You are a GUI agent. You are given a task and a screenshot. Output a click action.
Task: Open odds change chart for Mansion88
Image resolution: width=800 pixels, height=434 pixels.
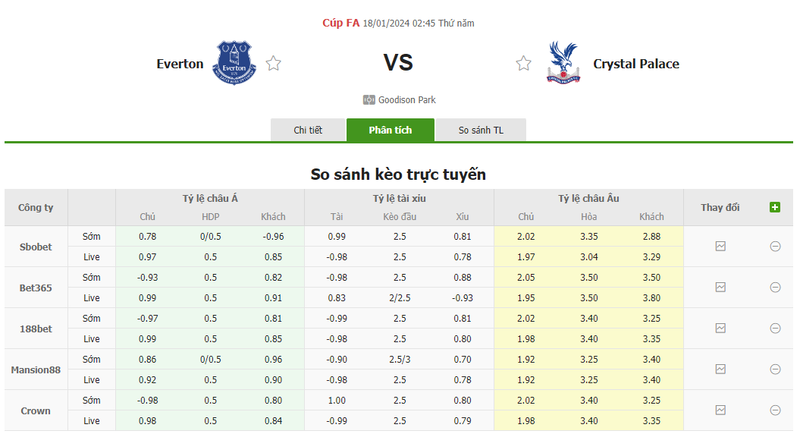720,369
